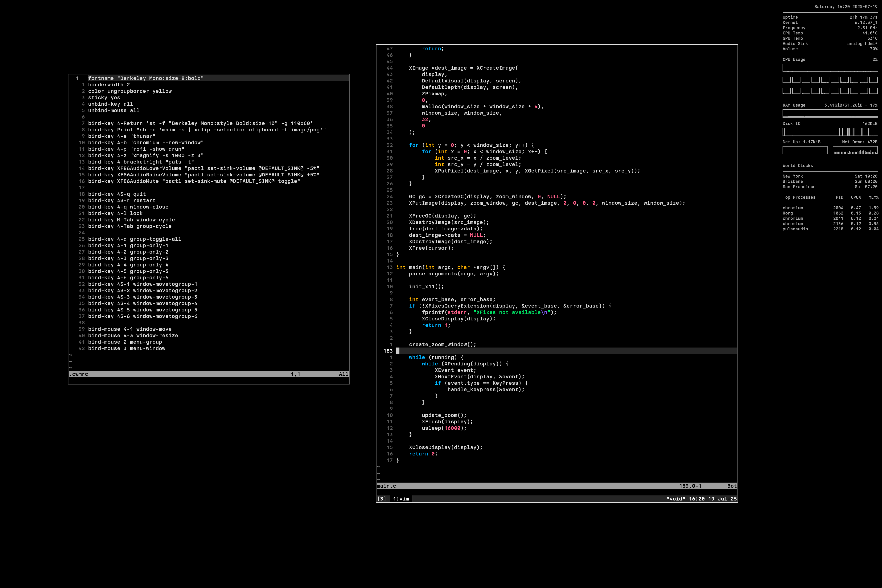Click the 'bind-key 4-bracketright "pats -t"' line
The width and height of the screenshot is (882, 588).
pos(141,162)
